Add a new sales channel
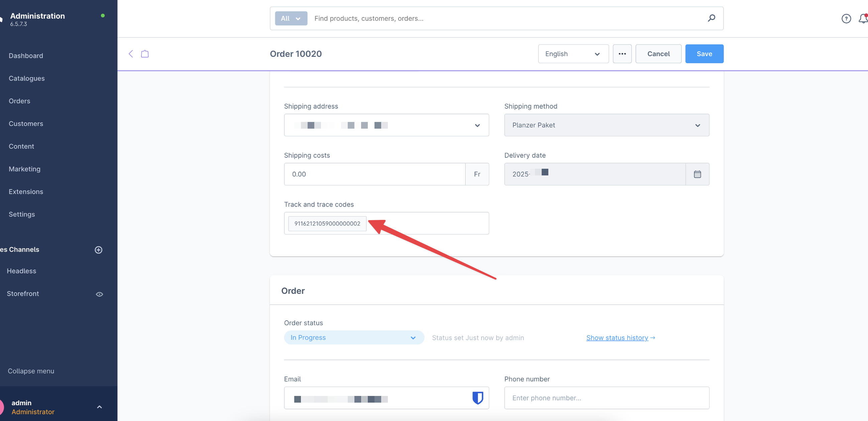Viewport: 868px width, 421px height. point(98,250)
